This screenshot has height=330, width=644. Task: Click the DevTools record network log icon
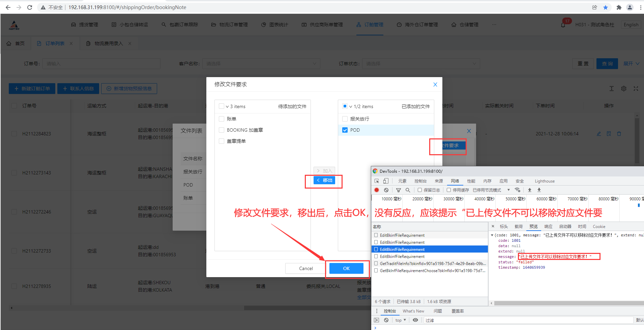tap(377, 190)
